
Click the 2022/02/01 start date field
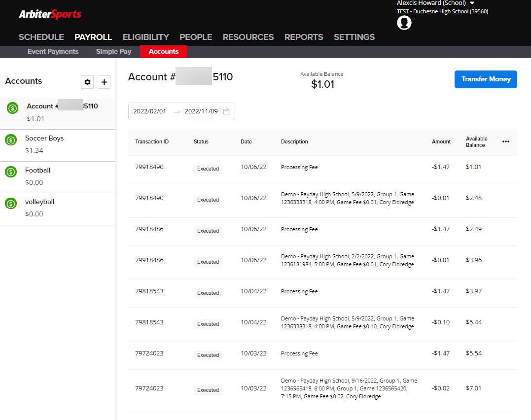click(150, 111)
